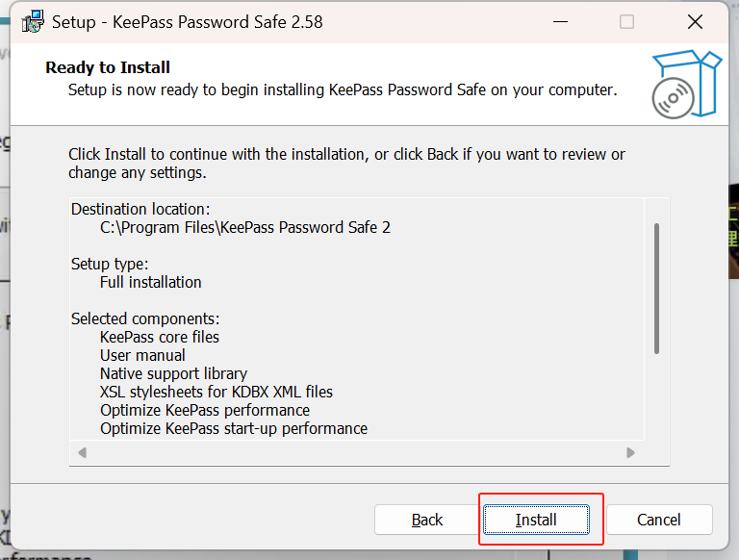Click the "Native support library" line
Screen dimensions: 739x560
(173, 374)
